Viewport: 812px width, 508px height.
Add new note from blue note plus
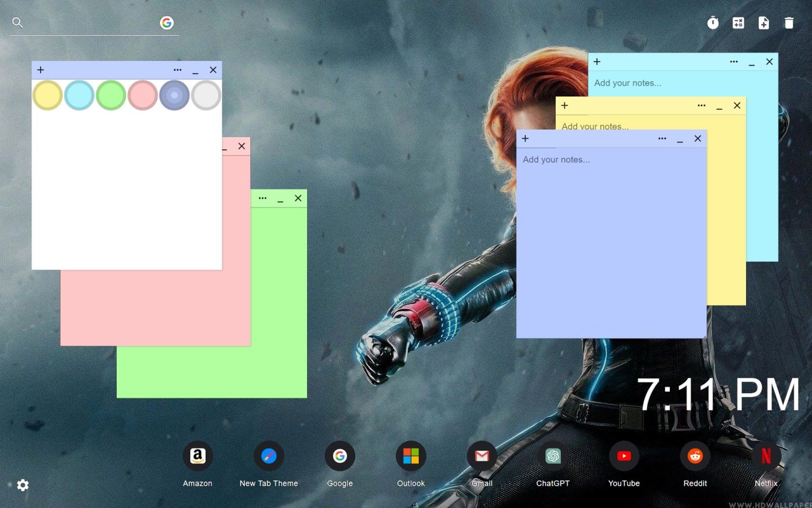click(525, 138)
